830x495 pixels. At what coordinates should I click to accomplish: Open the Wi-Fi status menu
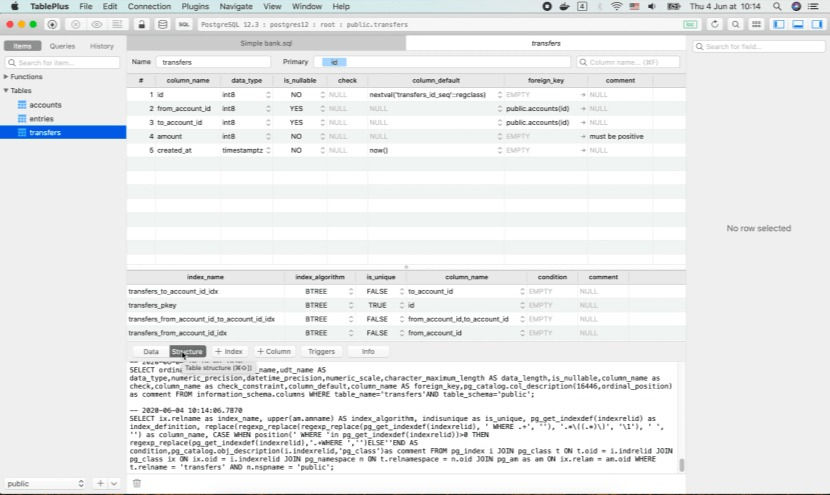tap(616, 6)
